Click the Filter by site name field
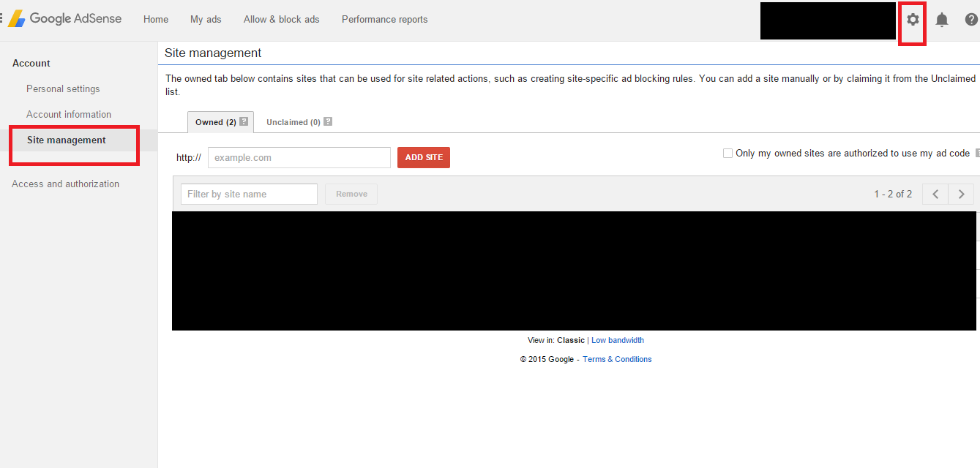This screenshot has width=980, height=468. 249,194
